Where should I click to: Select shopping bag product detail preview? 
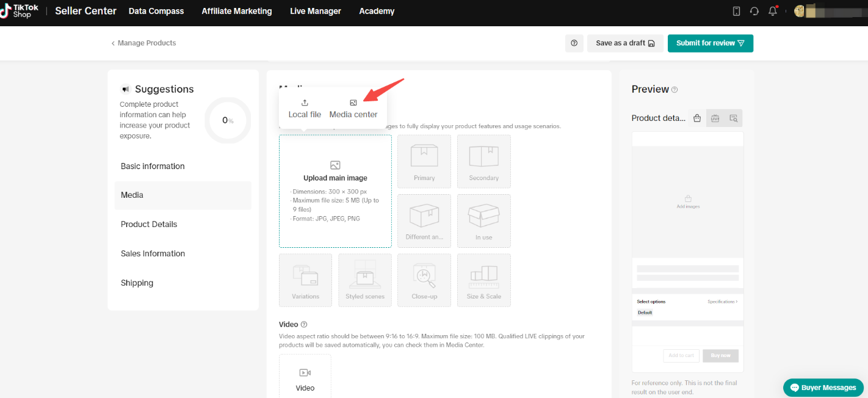click(x=697, y=118)
